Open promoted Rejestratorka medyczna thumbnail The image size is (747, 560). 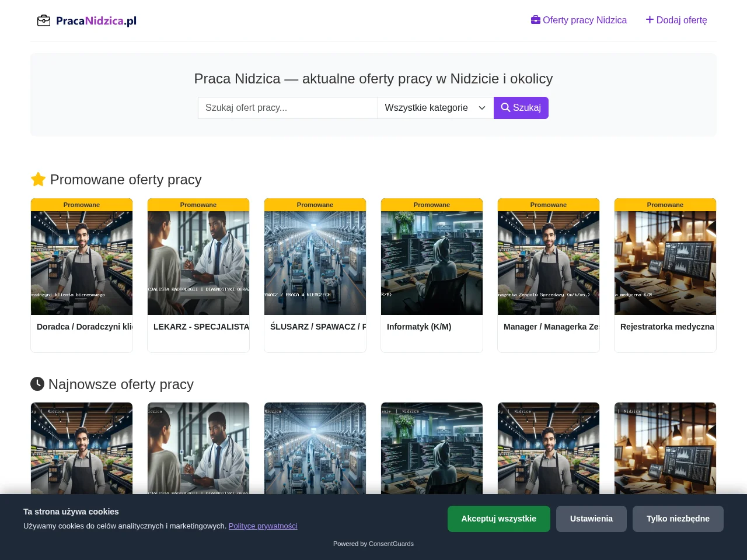click(665, 263)
